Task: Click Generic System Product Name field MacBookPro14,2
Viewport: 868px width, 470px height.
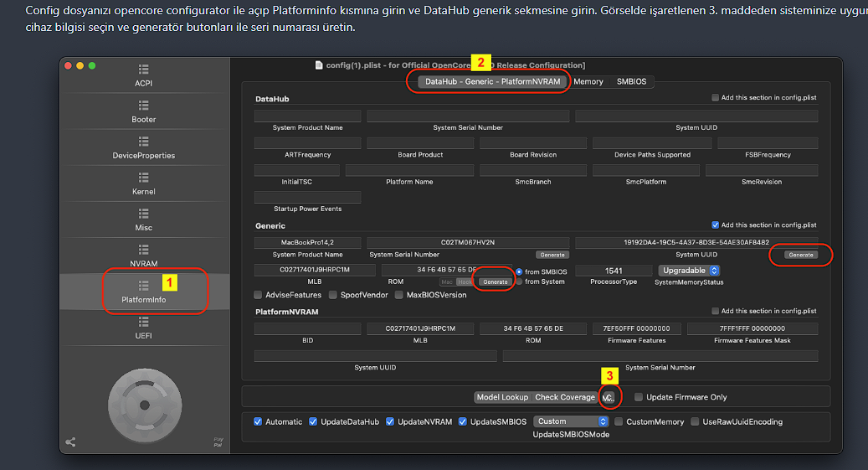Action: click(308, 243)
